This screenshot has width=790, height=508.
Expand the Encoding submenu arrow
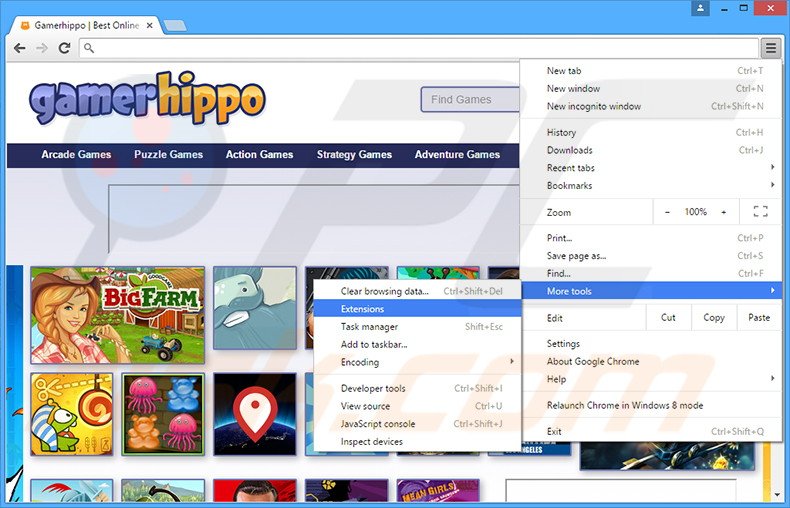pyautogui.click(x=511, y=361)
